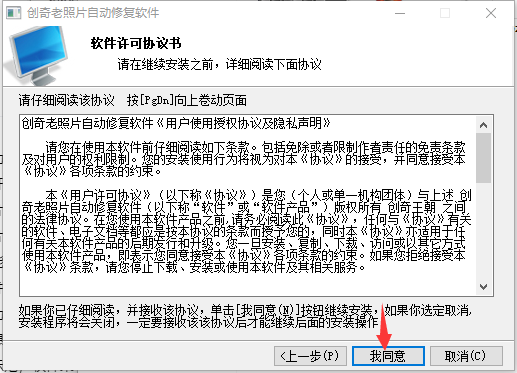Click the scroll-down arrow of the agreement text
Viewport: 517px width, 373px height.
(x=483, y=287)
